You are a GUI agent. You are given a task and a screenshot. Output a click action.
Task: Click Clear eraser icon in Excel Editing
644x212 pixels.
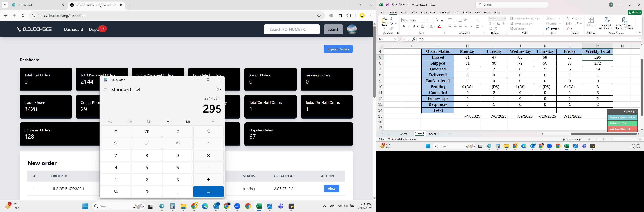(568, 29)
